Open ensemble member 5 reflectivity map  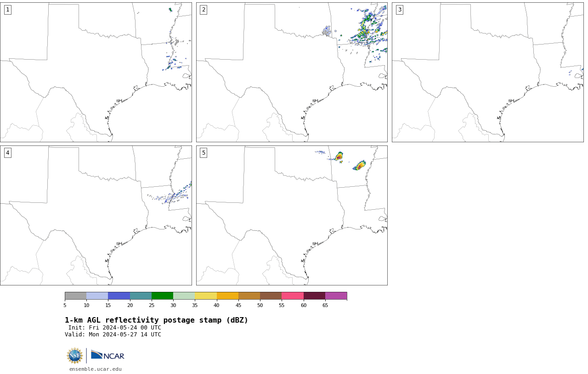click(292, 215)
